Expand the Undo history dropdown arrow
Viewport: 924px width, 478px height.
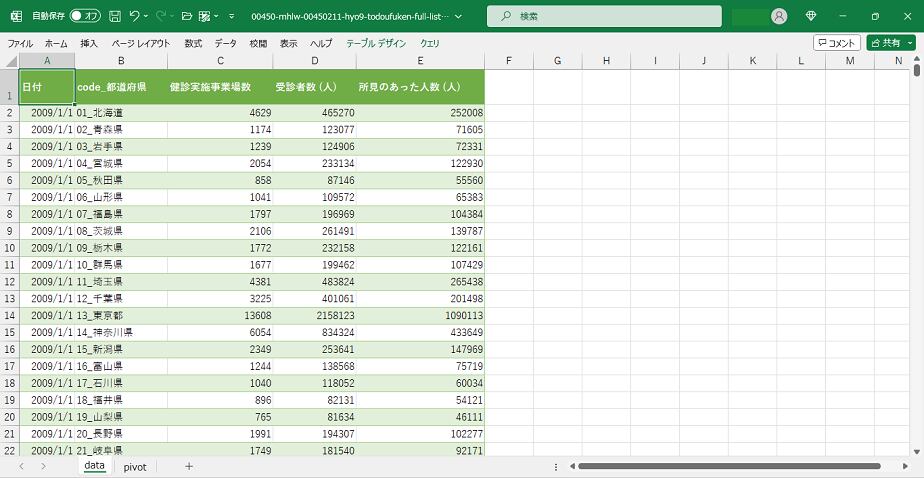pos(148,16)
